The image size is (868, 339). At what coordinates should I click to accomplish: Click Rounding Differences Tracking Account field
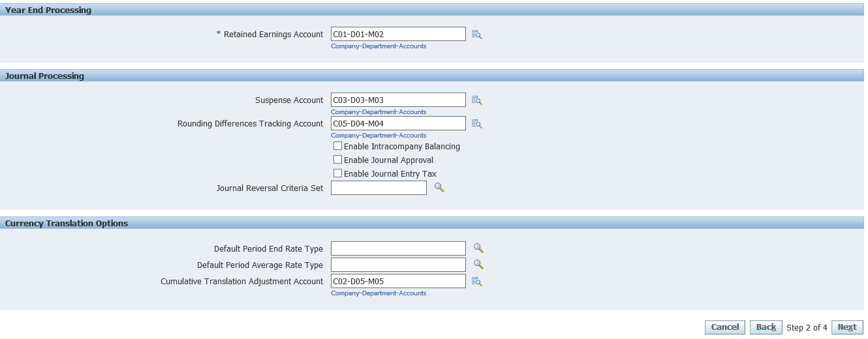click(398, 123)
